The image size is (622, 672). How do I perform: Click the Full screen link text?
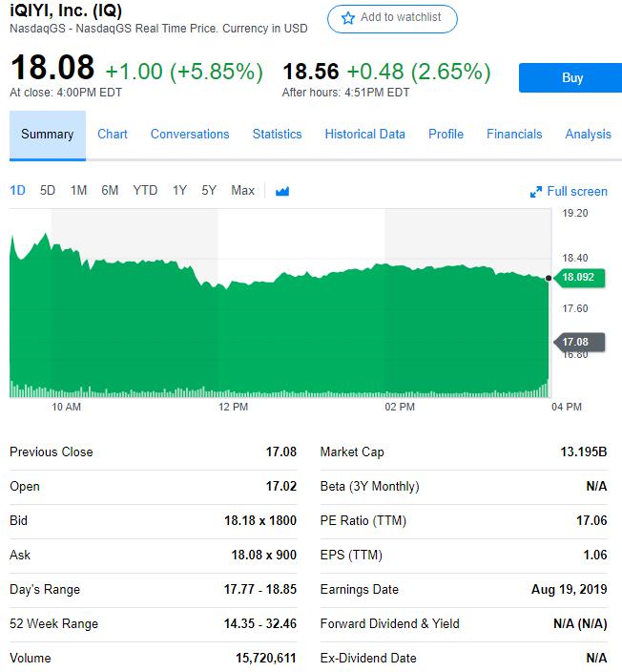pos(577,192)
